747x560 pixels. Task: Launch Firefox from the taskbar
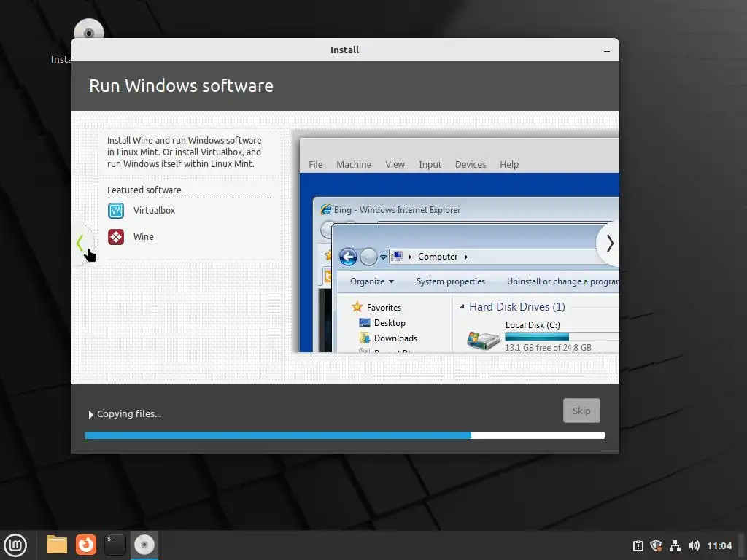86,545
